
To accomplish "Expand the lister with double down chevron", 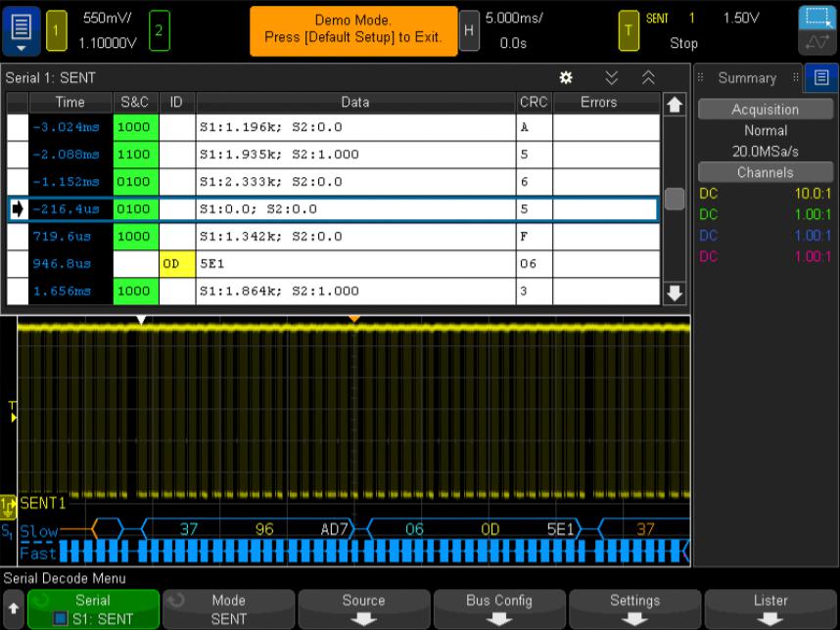I will pyautogui.click(x=612, y=77).
